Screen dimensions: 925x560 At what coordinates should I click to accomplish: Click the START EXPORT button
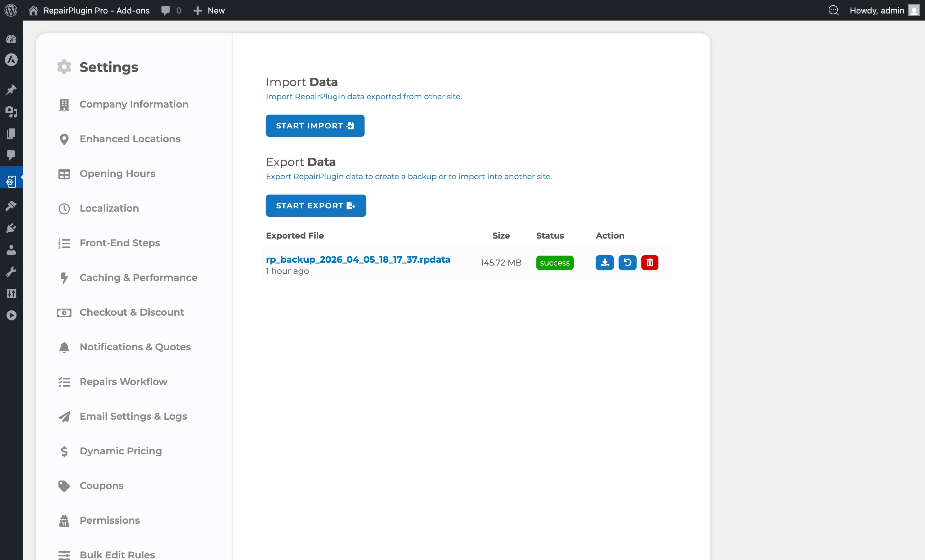click(316, 205)
